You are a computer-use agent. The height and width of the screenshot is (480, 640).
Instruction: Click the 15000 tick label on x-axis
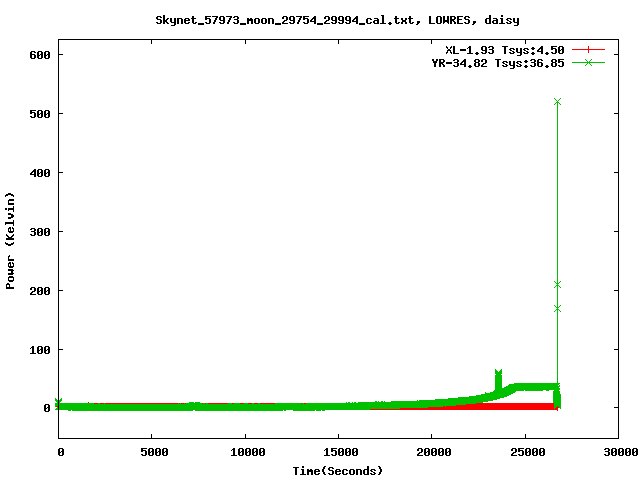click(338, 453)
